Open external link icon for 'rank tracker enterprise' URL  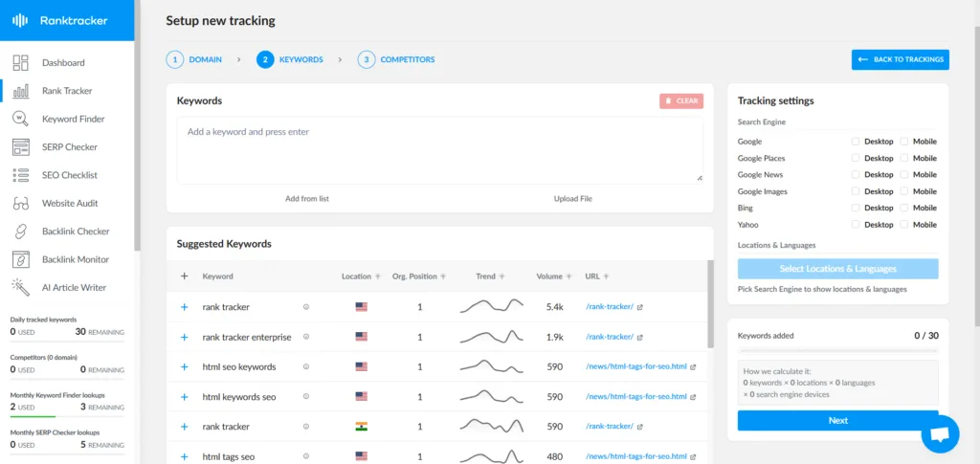(x=639, y=337)
